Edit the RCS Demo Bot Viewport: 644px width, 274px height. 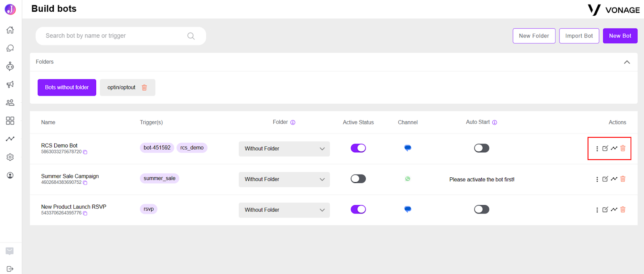605,148
